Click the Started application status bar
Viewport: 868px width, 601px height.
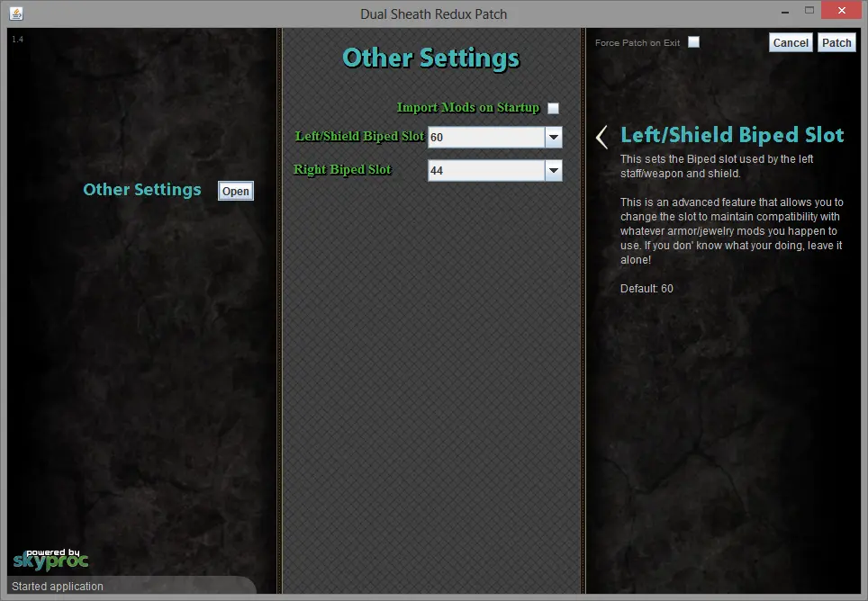(58, 587)
